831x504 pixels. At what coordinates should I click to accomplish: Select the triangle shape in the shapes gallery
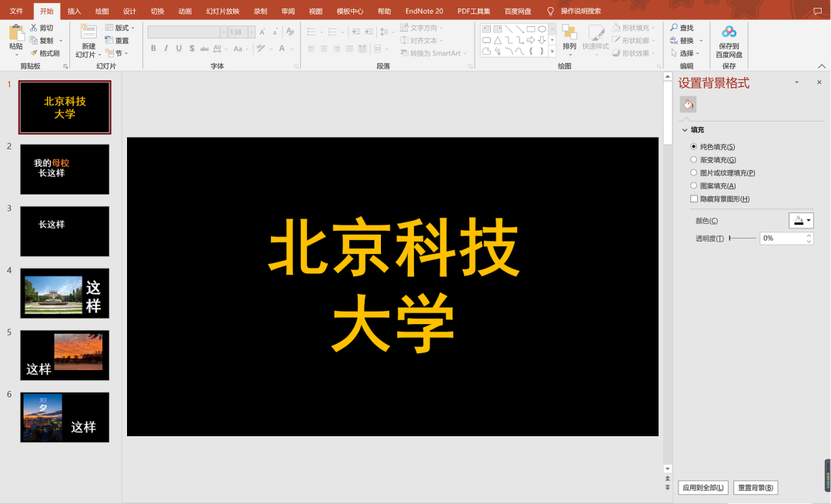498,40
